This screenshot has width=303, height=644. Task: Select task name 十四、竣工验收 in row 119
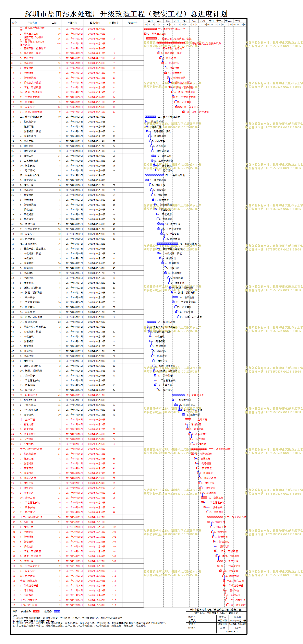click(28, 605)
